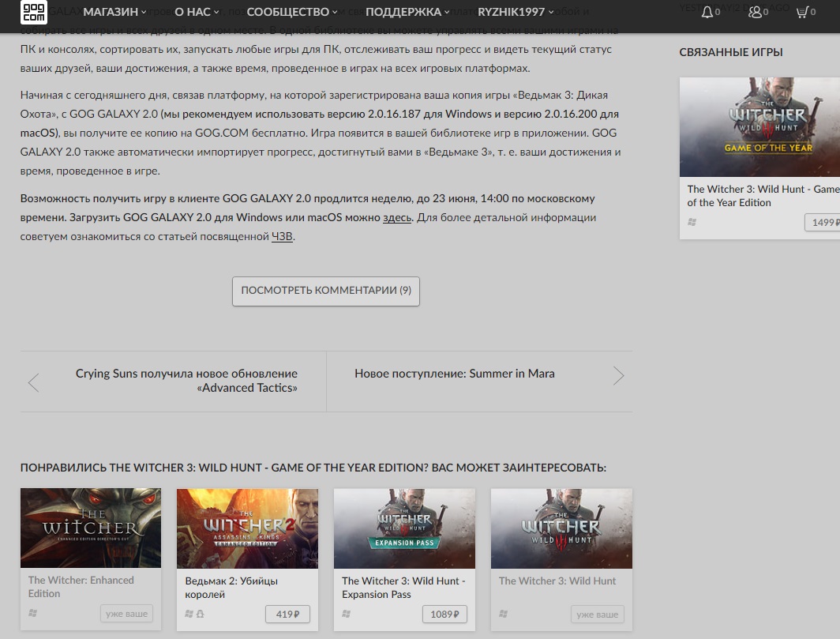Open the RYZHIK1997 account menu
The image size is (840, 639).
[x=516, y=12]
